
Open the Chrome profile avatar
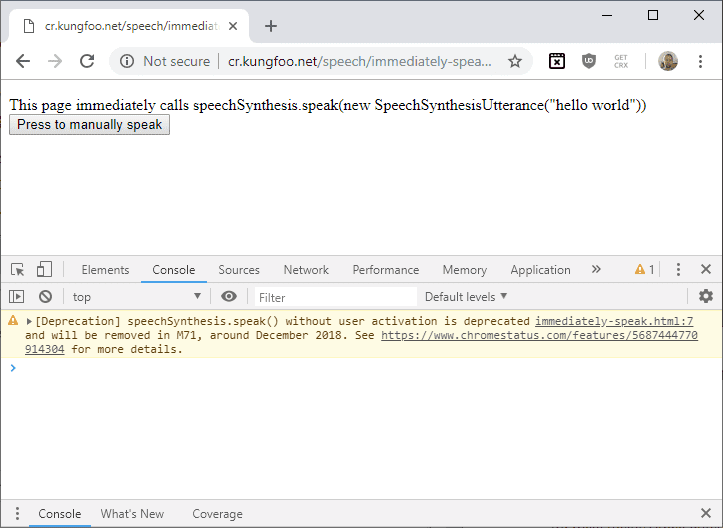click(667, 61)
